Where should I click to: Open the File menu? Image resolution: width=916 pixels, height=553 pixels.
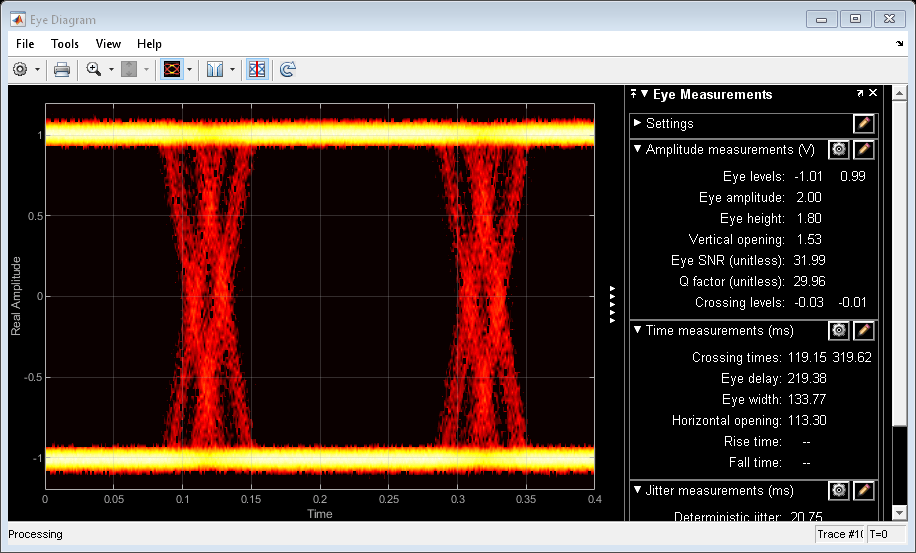(25, 44)
